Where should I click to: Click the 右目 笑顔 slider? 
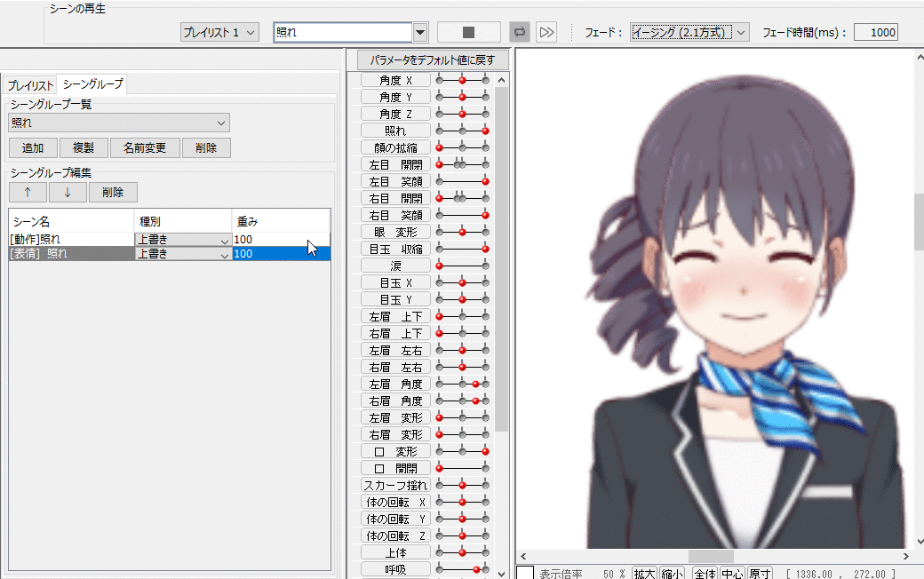(463, 215)
